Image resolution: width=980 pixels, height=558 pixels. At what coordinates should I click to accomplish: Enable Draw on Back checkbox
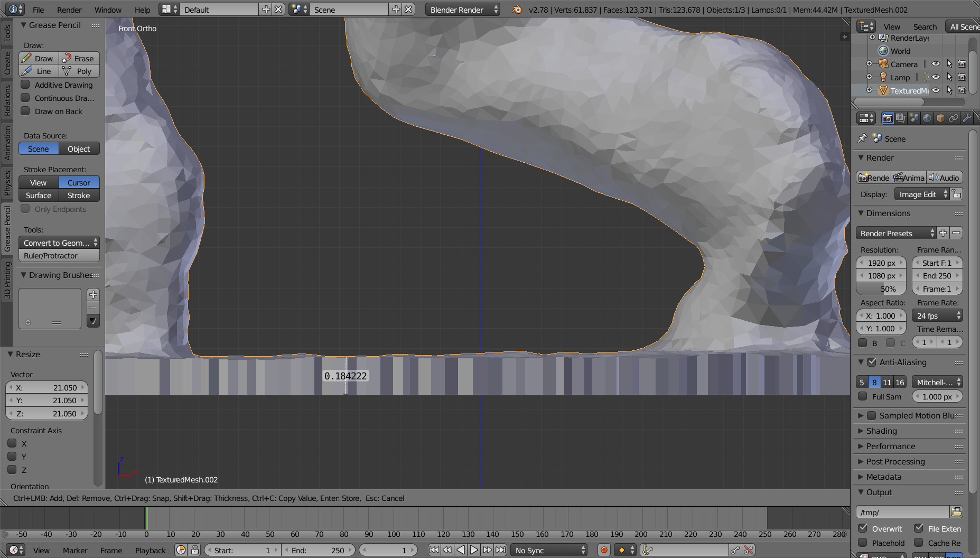click(x=25, y=111)
